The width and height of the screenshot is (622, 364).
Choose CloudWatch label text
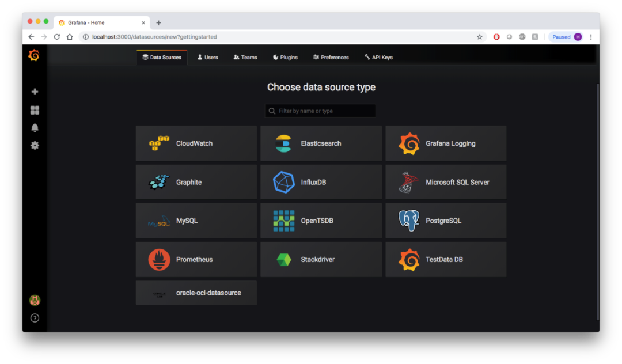click(195, 143)
